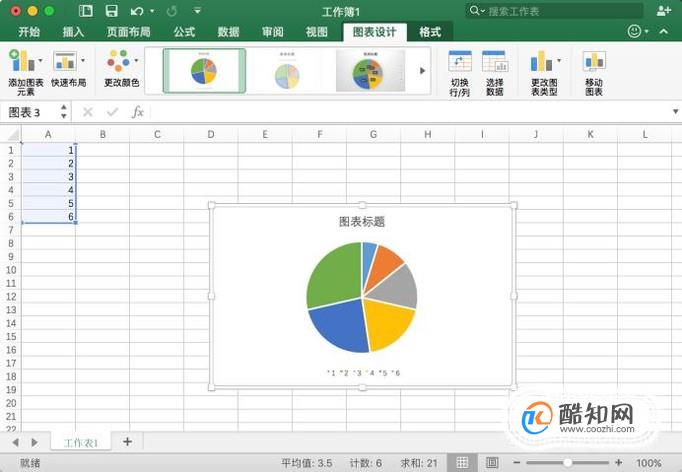Screen dimensions: 682x472
Task: Click 选择数据 button
Action: tap(495, 73)
